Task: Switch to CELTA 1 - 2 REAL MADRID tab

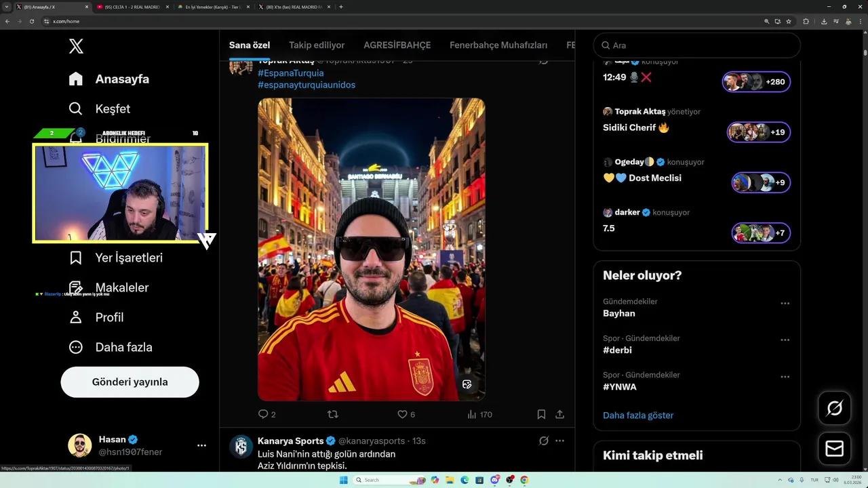Action: tap(132, 7)
